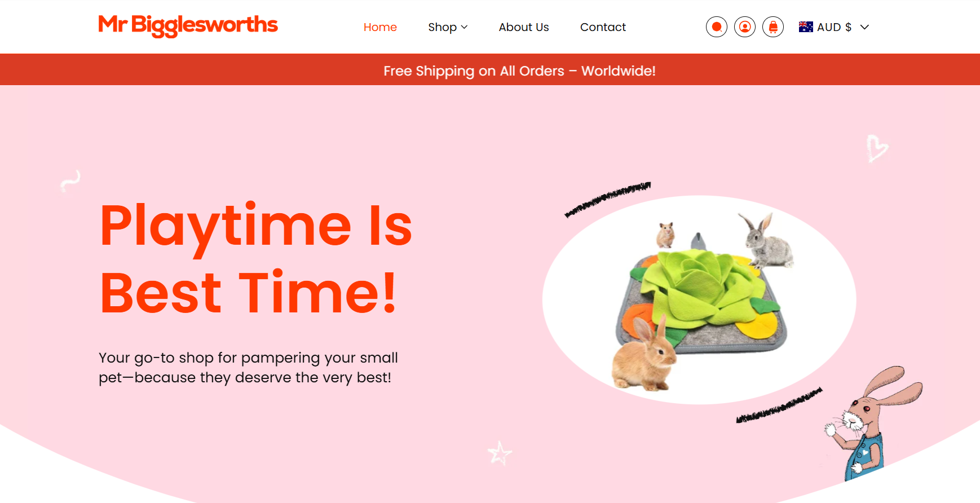
Task: Click the Australian flag icon
Action: [x=806, y=27]
